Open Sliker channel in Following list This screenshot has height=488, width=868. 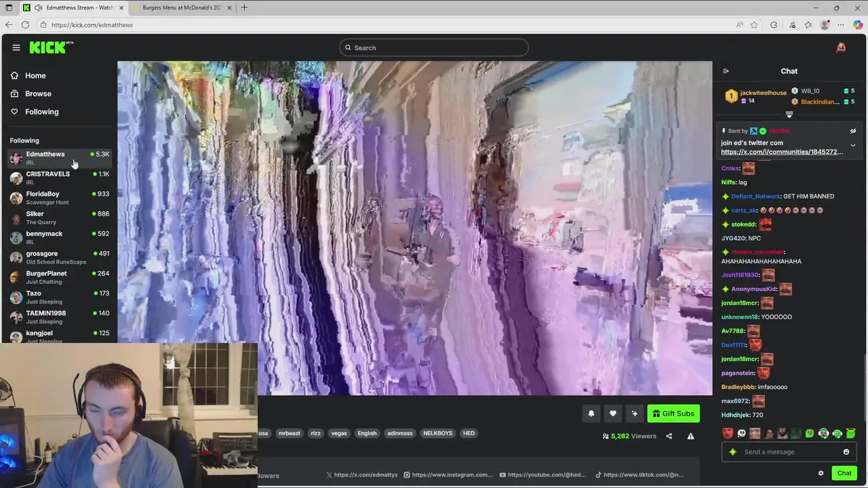[59, 217]
